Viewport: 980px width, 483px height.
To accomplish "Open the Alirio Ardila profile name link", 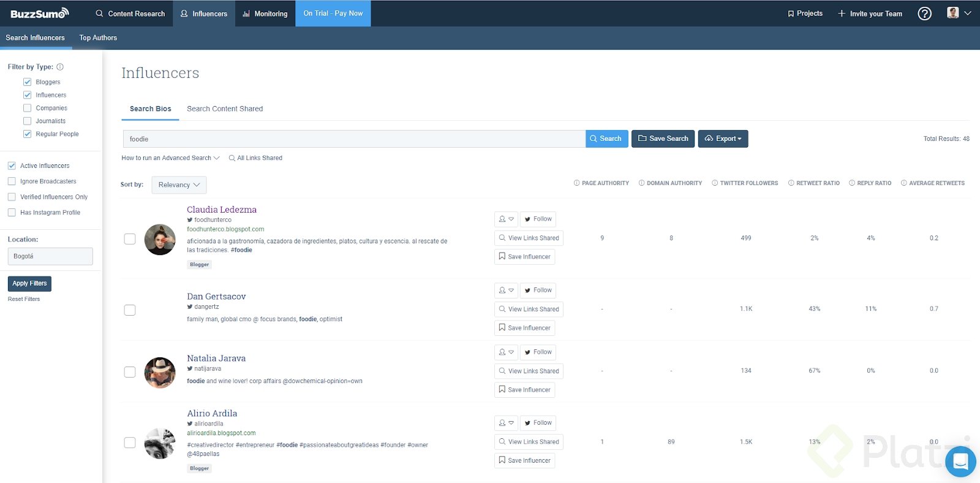I will (212, 414).
